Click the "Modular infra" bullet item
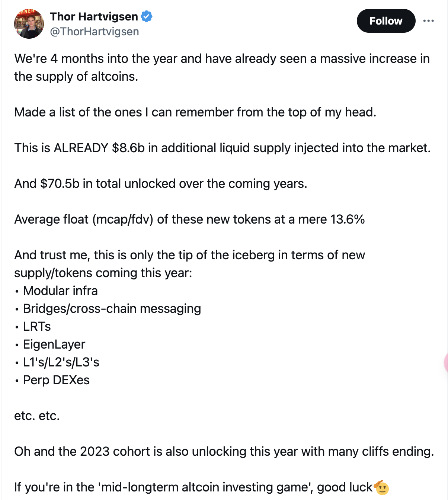The image size is (448, 500). pos(60,291)
